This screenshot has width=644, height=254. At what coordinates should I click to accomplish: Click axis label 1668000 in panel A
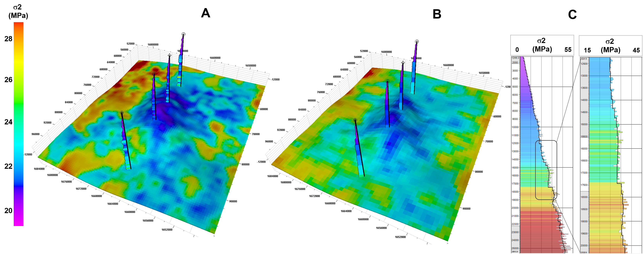pos(96,196)
